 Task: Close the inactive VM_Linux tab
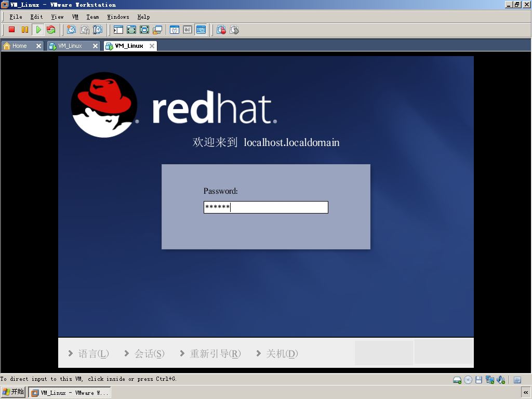coord(96,46)
